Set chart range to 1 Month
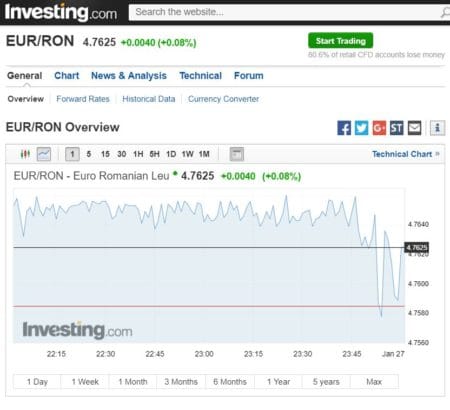 click(133, 382)
